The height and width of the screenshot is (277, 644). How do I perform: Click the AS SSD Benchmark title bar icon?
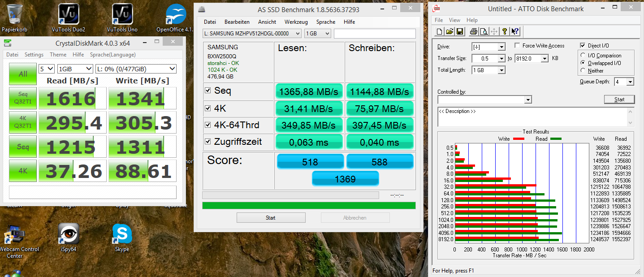(x=202, y=9)
